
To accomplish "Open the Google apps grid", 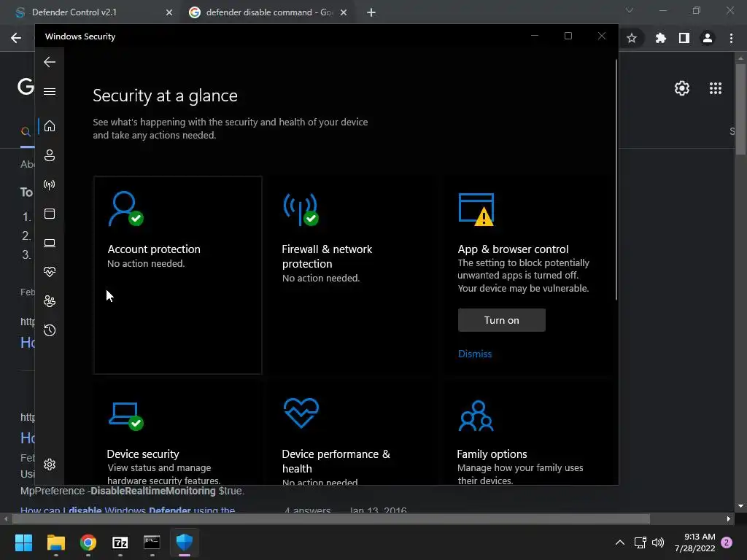I will 716,88.
